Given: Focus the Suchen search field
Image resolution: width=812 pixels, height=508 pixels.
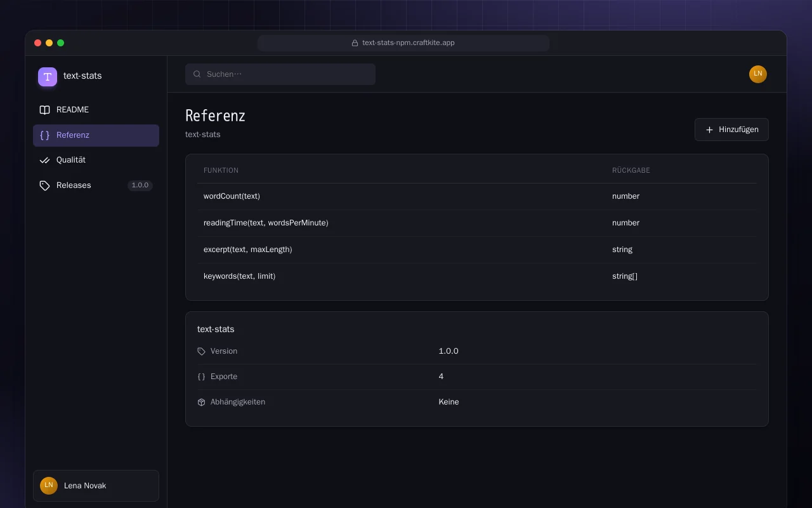Looking at the screenshot, I should pos(280,74).
